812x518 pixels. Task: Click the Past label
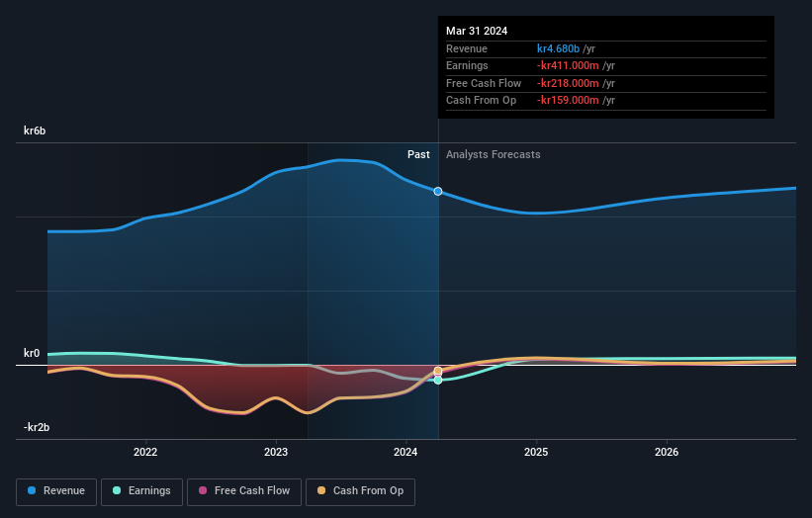point(418,154)
